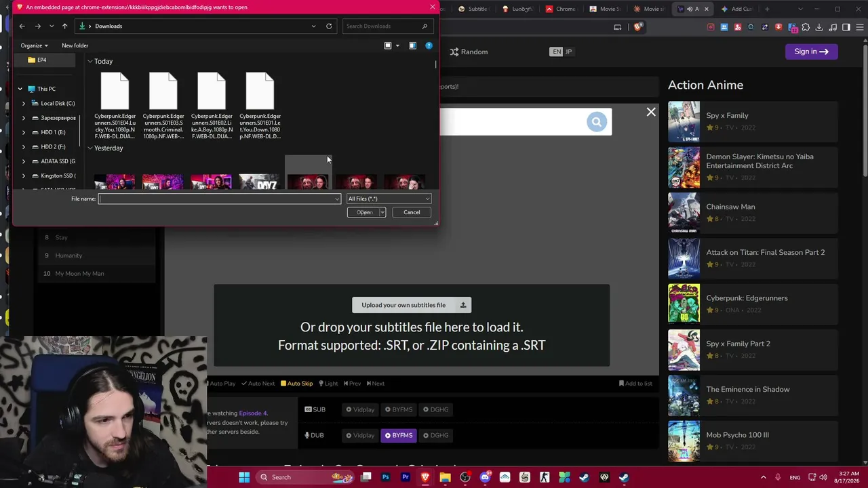Open Brave browser on the taskbar

click(425, 477)
